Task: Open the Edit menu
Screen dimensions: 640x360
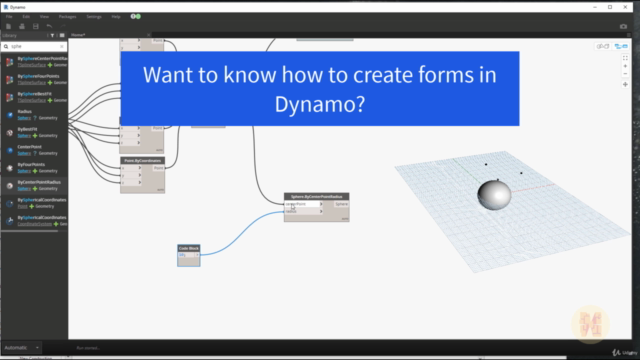Action: [x=26, y=17]
